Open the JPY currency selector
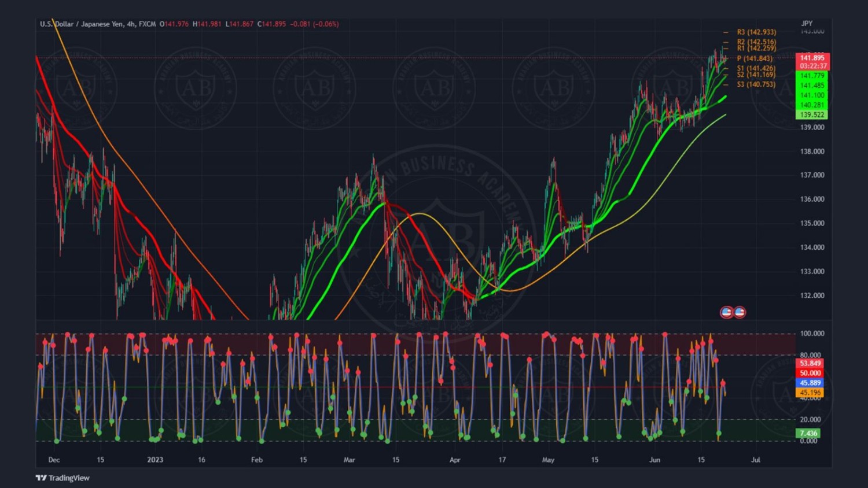 click(x=807, y=24)
